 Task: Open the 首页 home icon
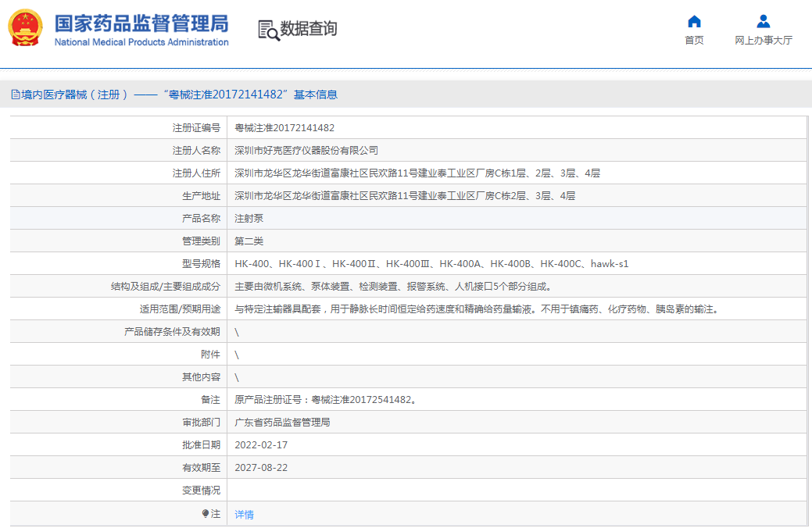point(694,22)
